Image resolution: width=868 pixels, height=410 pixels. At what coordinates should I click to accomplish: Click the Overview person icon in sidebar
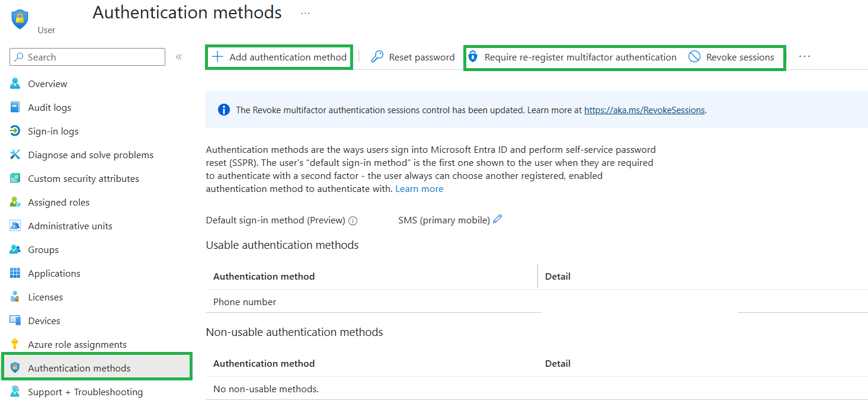tap(15, 84)
